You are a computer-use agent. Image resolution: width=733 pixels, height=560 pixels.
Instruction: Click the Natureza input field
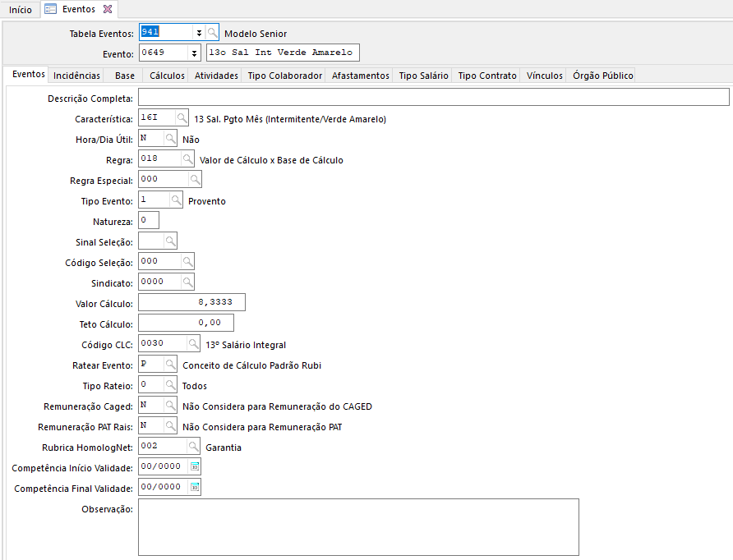[149, 220]
